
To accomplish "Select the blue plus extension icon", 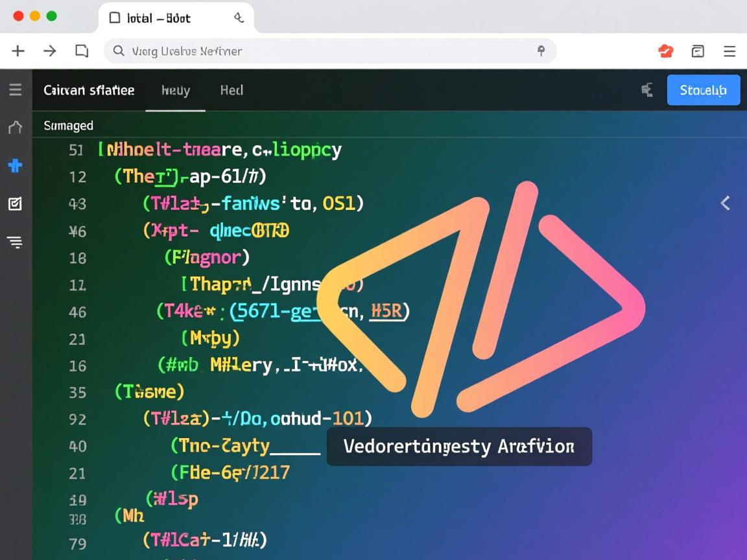I will click(x=15, y=166).
